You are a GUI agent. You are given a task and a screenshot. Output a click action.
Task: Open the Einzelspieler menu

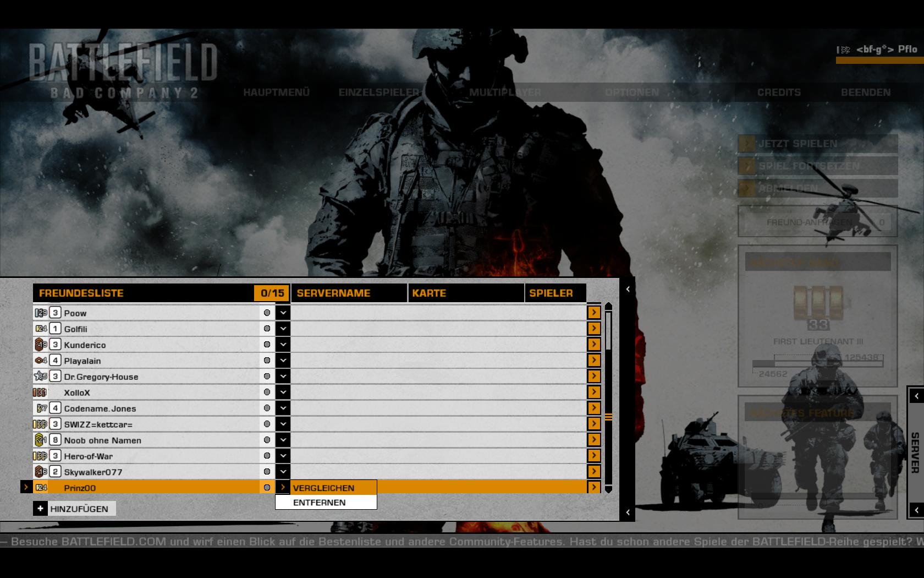(x=379, y=92)
